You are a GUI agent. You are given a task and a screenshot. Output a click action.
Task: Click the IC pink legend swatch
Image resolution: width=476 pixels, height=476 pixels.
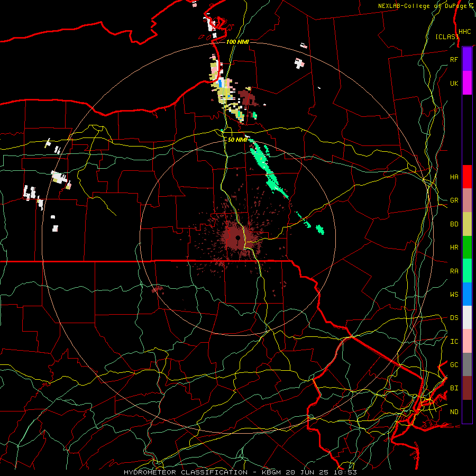pos(467,341)
